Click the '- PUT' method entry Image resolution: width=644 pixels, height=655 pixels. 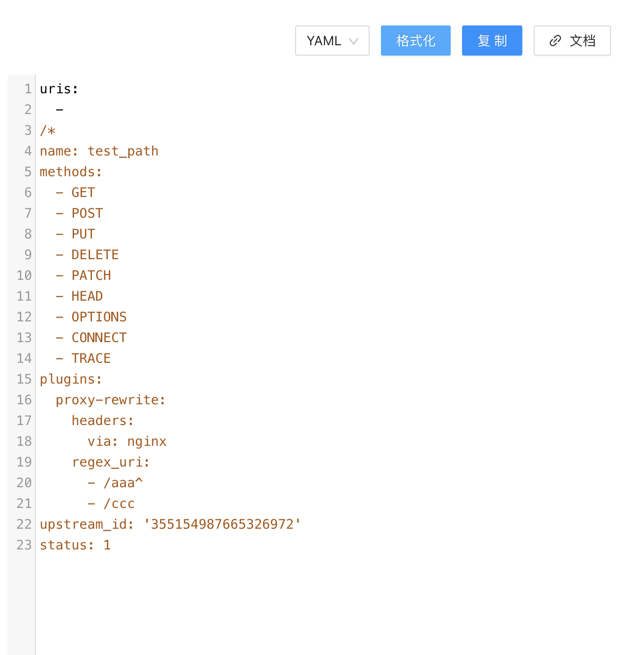click(x=75, y=234)
